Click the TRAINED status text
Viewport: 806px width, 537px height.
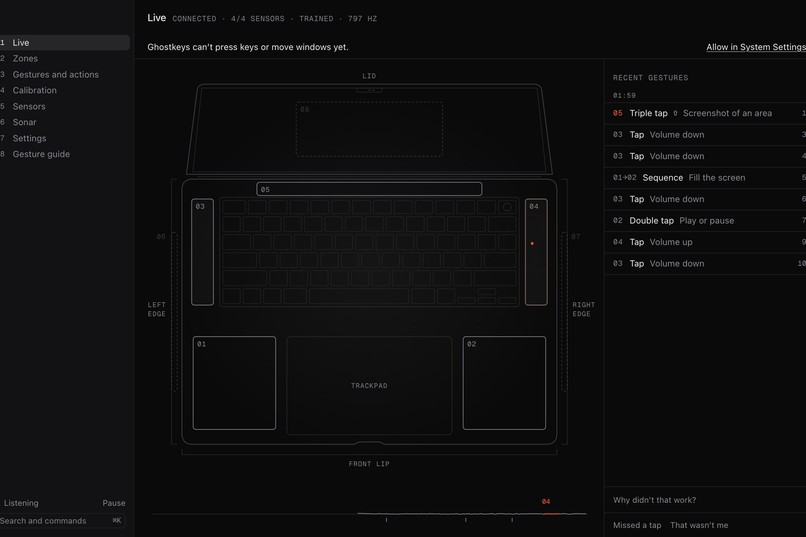point(316,18)
